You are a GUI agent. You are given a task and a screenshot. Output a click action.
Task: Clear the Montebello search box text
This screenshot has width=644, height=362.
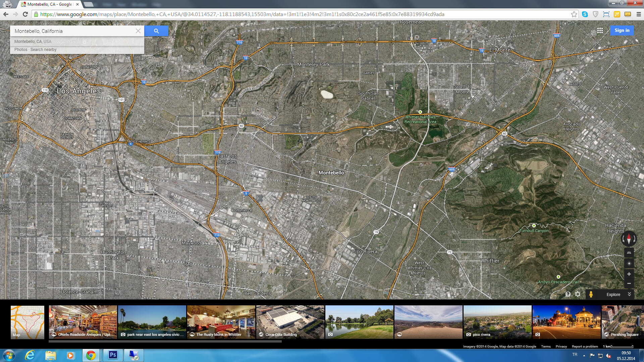[x=138, y=31]
